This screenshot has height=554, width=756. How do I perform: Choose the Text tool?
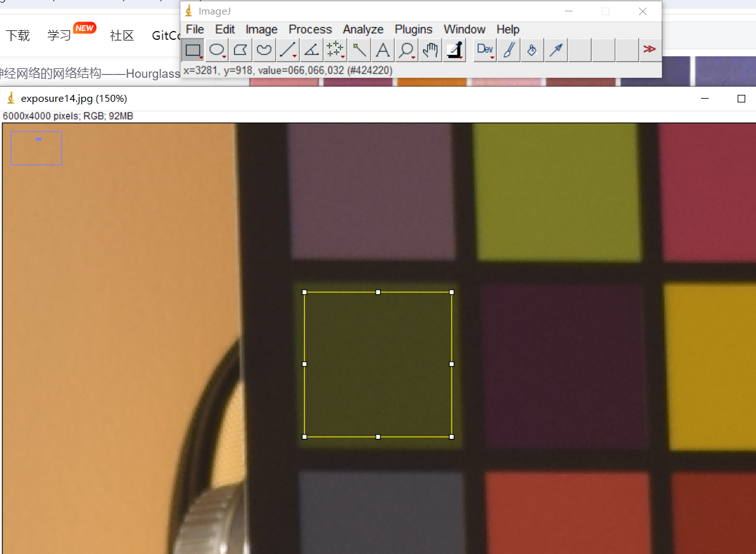[383, 50]
